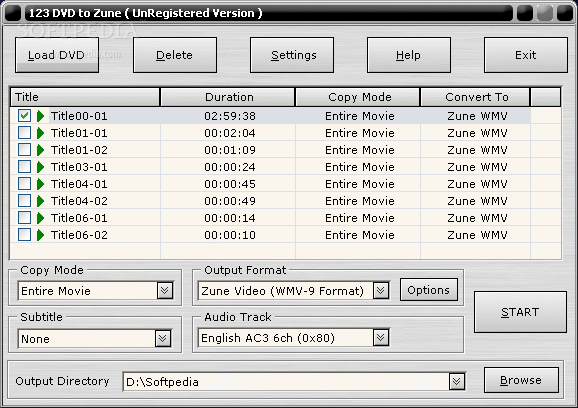Click the Title column header

85,97
